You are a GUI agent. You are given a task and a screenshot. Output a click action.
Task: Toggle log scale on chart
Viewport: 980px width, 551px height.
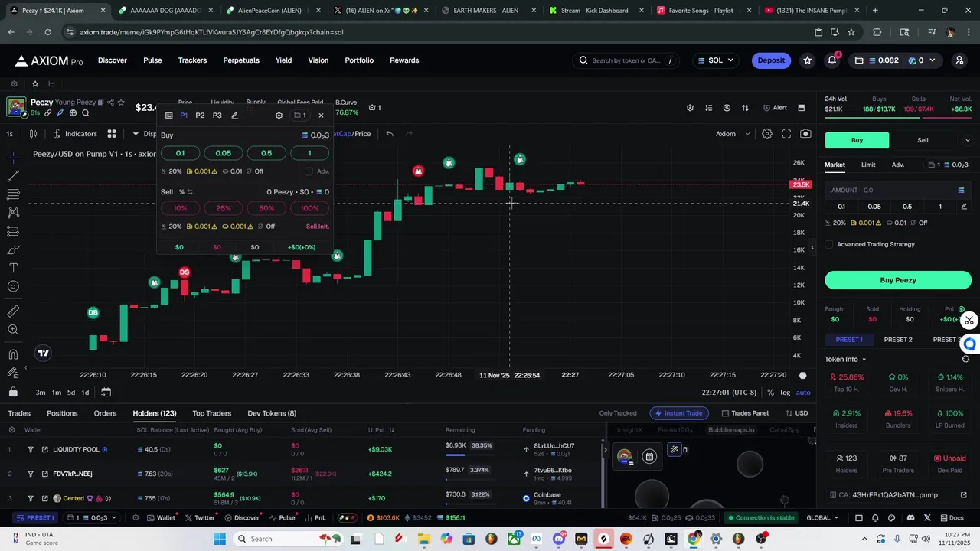(785, 393)
